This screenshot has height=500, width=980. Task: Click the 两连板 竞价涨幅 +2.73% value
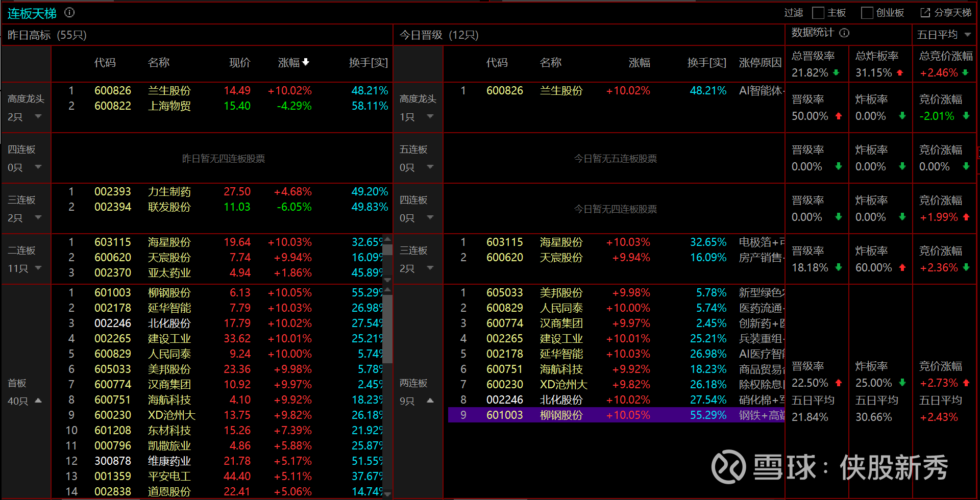[x=939, y=383]
